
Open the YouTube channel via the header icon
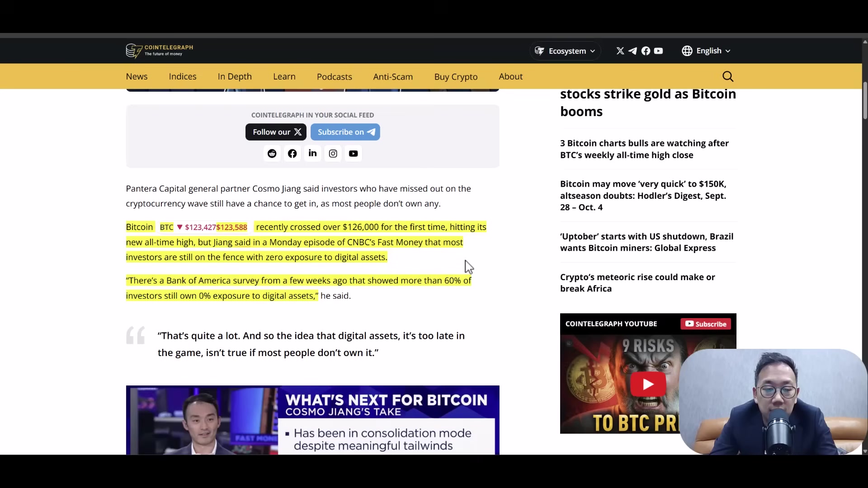658,51
